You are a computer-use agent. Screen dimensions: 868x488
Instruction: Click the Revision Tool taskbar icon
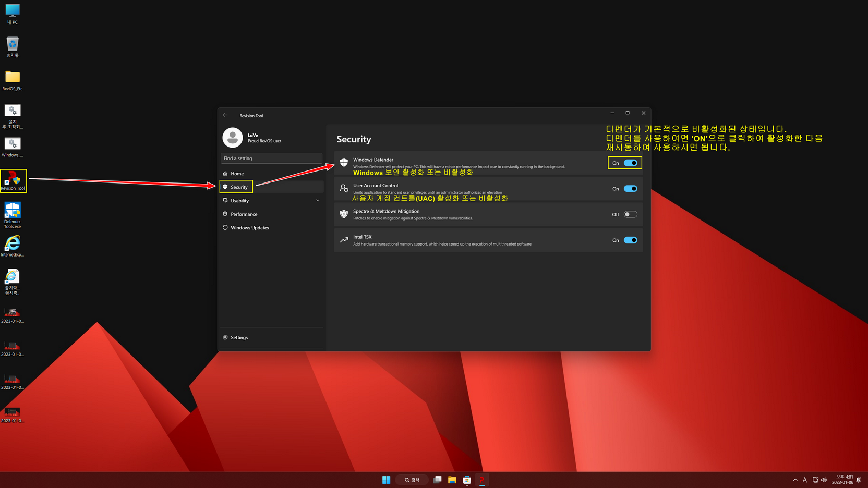(482, 480)
